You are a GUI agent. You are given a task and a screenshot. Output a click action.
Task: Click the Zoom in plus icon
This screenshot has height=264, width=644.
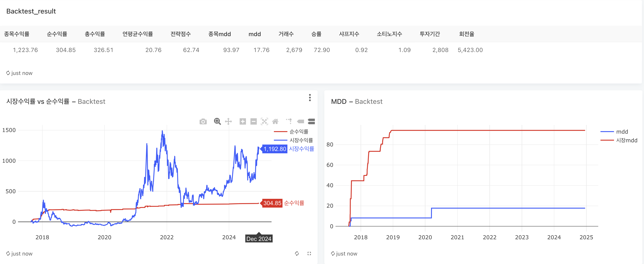pos(243,122)
